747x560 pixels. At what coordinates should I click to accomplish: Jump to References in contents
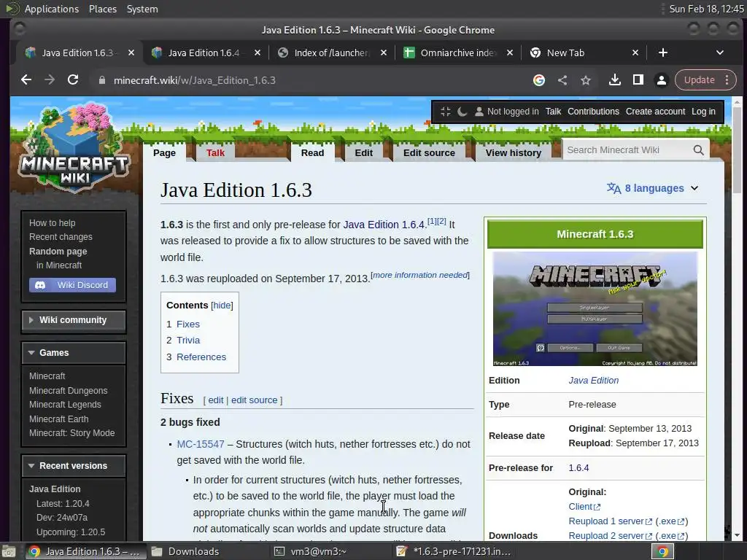coord(201,357)
